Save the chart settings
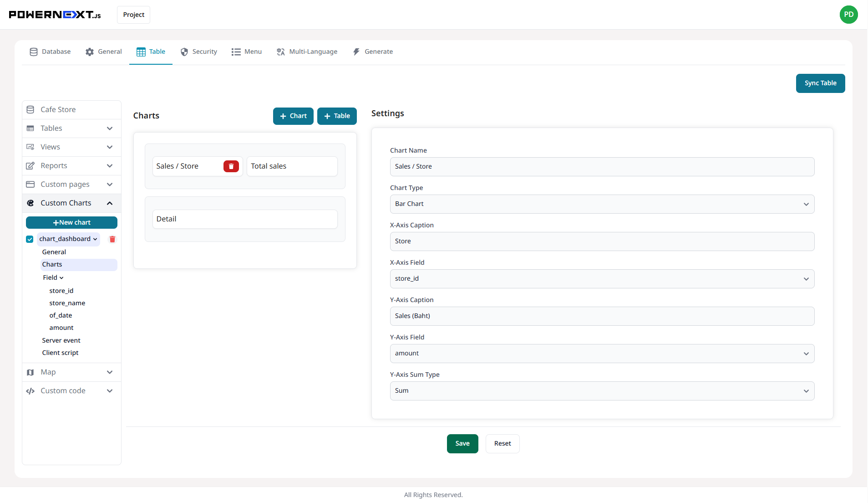This screenshot has width=868, height=503. click(x=462, y=444)
